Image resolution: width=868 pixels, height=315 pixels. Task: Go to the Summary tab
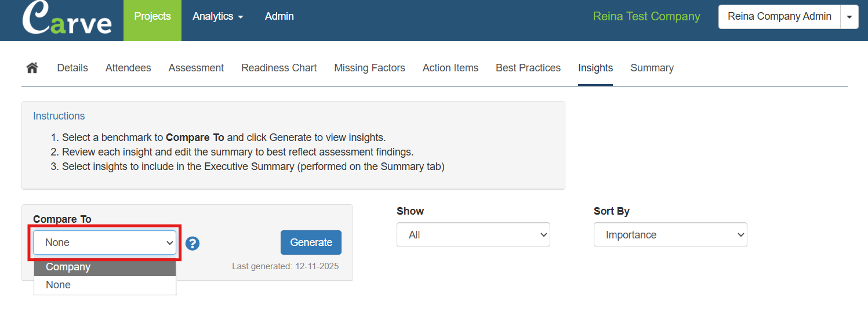[652, 68]
